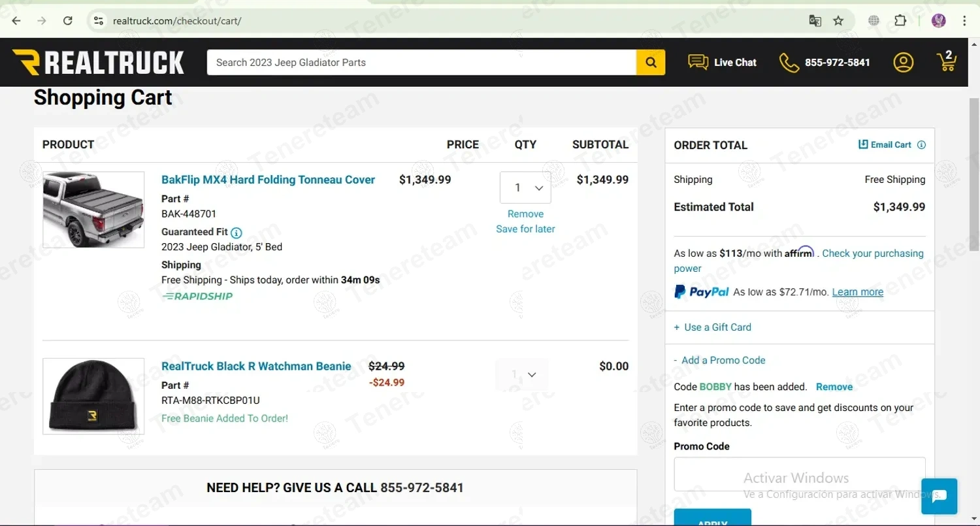The image size is (980, 526).
Task: Open the beanie quantity dropdown
Action: click(521, 374)
